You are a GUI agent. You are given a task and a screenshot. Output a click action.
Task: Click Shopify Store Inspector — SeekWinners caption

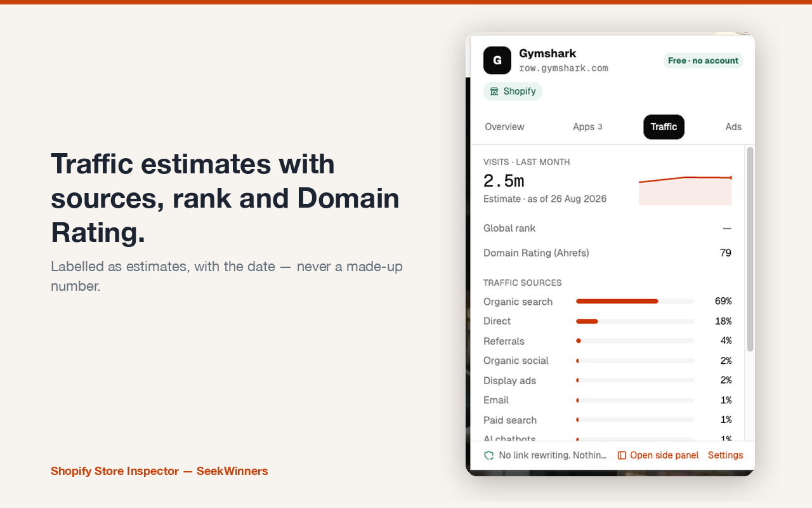159,471
